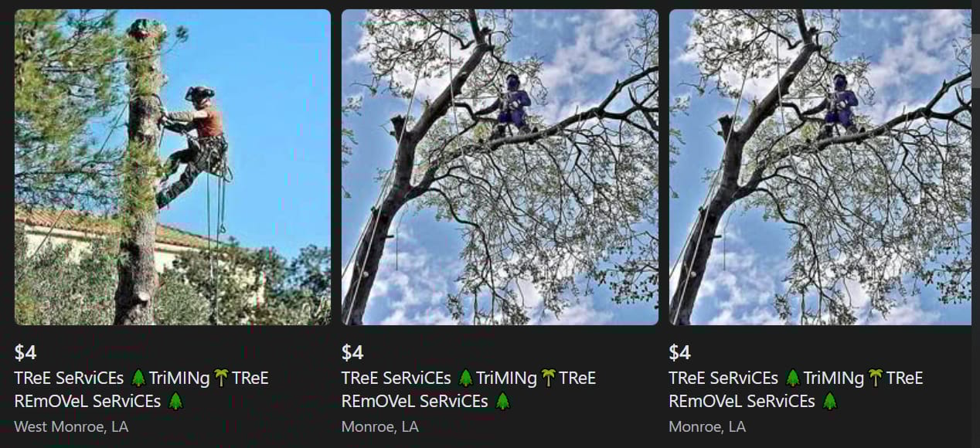The width and height of the screenshot is (980, 448).
Task: Open the second listing's tree trimming photo
Action: [x=500, y=167]
